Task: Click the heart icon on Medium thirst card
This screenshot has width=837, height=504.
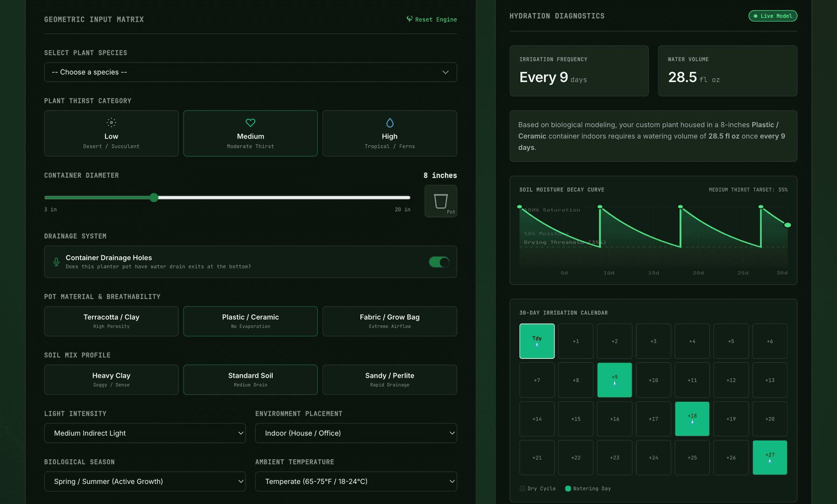Action: point(251,123)
